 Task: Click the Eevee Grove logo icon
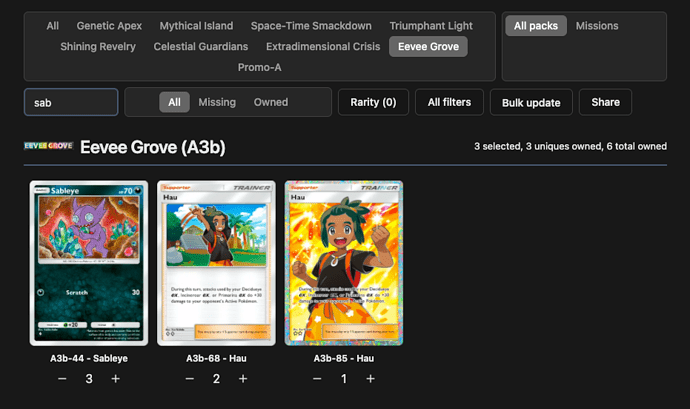click(x=48, y=146)
